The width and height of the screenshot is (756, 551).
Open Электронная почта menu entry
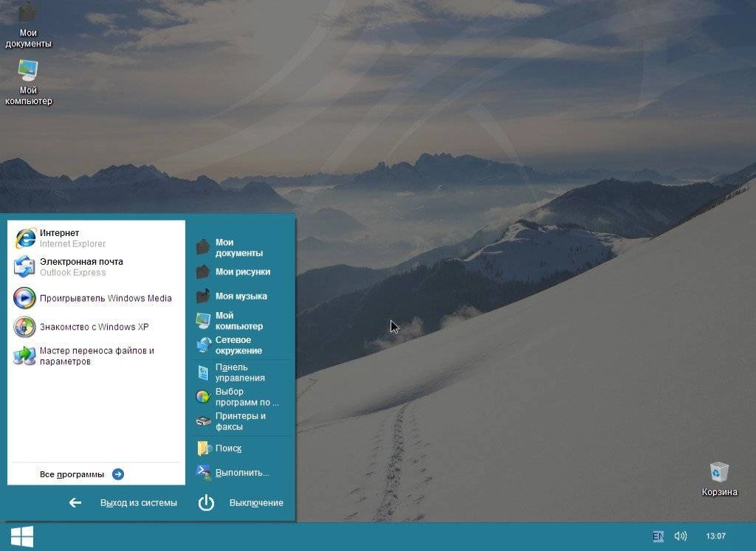click(96, 267)
